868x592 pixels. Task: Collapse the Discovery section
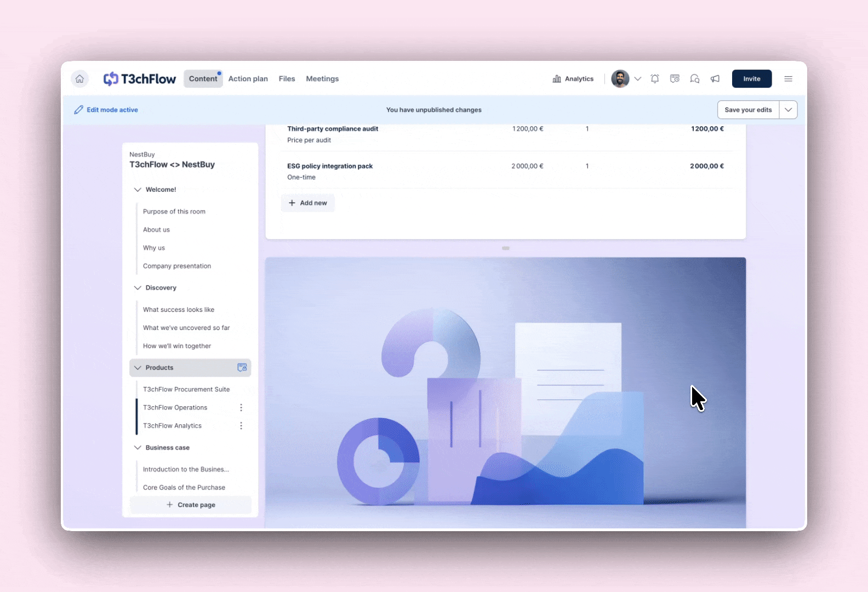tap(138, 288)
